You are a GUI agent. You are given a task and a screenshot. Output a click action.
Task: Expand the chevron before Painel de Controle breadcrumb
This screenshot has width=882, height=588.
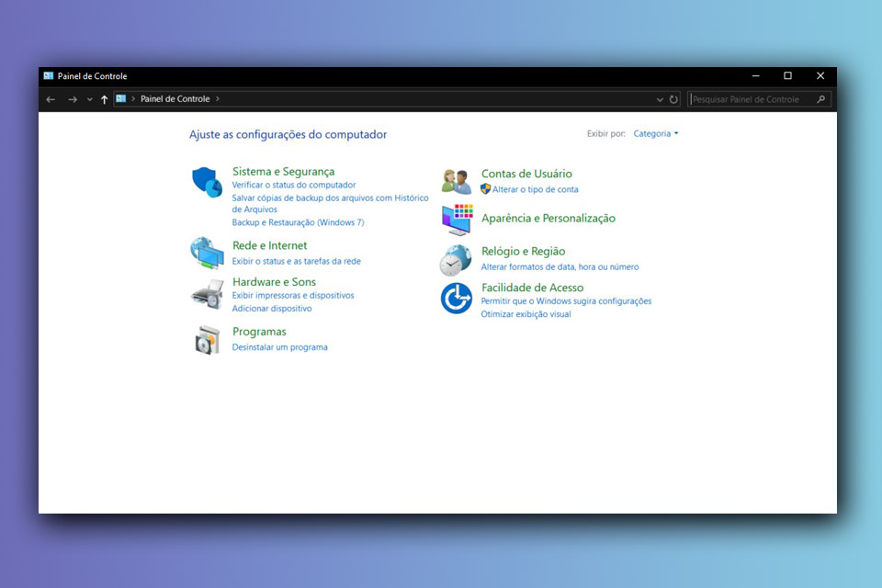tap(133, 98)
